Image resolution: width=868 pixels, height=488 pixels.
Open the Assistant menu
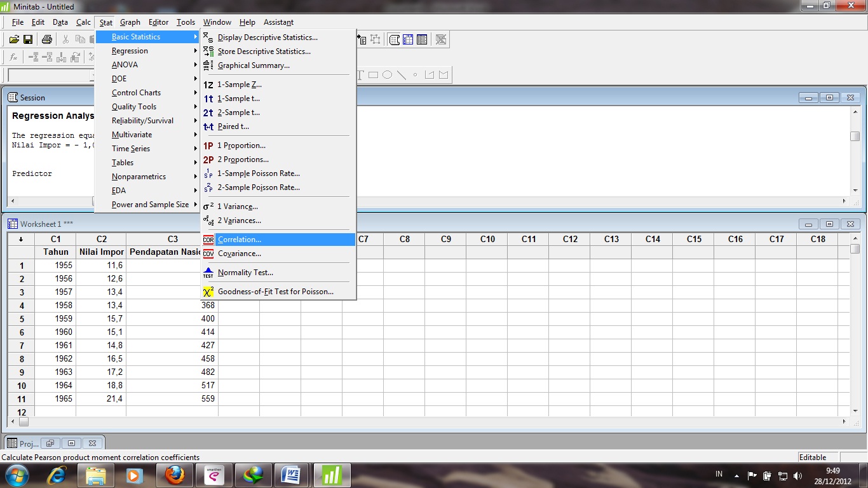[278, 22]
